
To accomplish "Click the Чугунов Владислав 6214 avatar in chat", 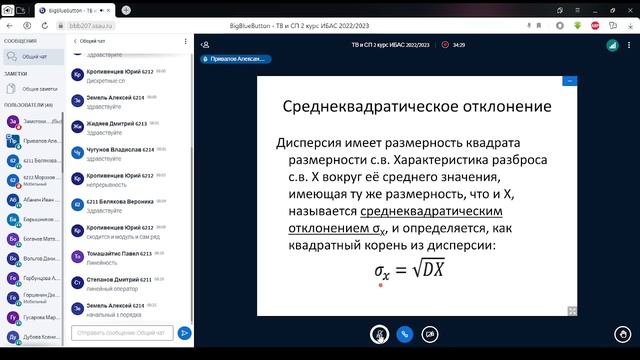I will tap(78, 153).
